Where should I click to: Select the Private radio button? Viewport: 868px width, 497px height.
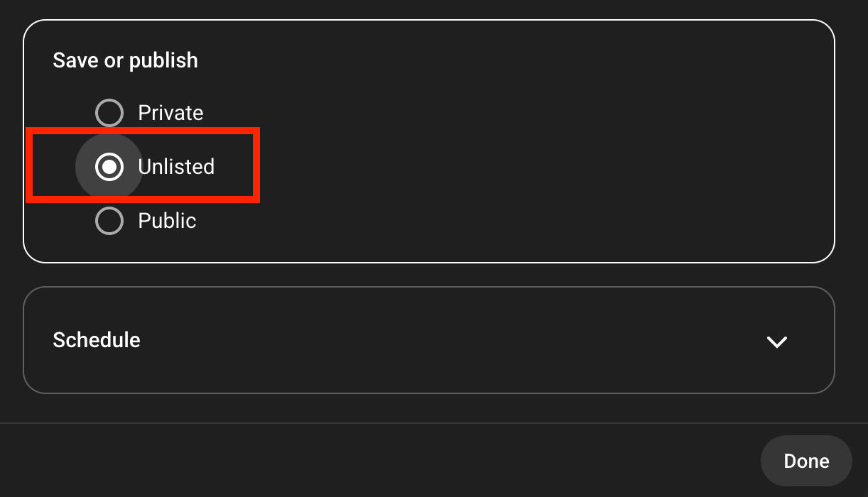109,113
